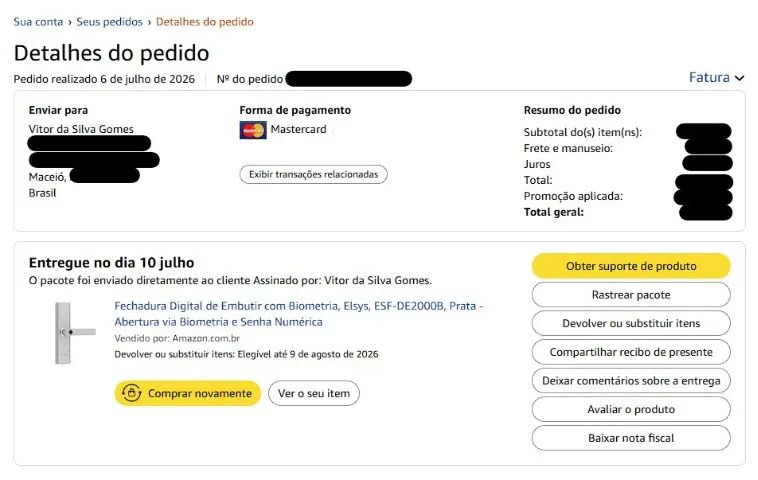This screenshot has height=480, width=758.
Task: Click the Mastercard logo icon
Action: click(x=253, y=130)
